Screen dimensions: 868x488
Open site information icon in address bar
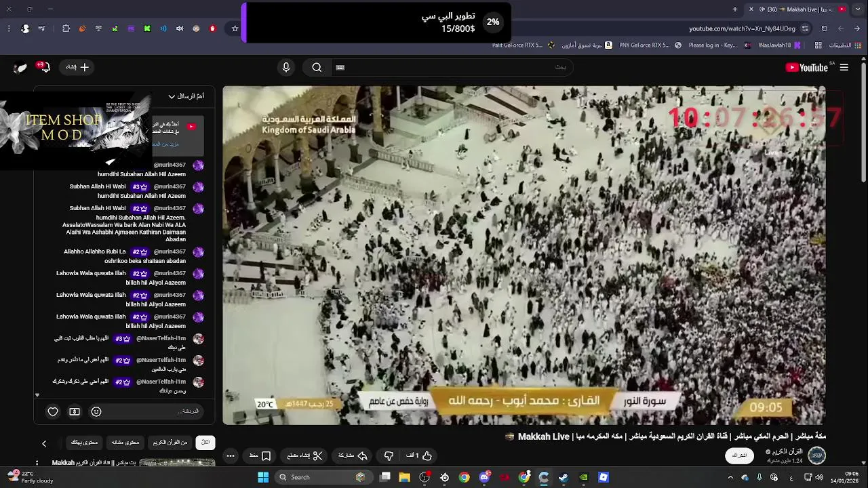tap(805, 28)
